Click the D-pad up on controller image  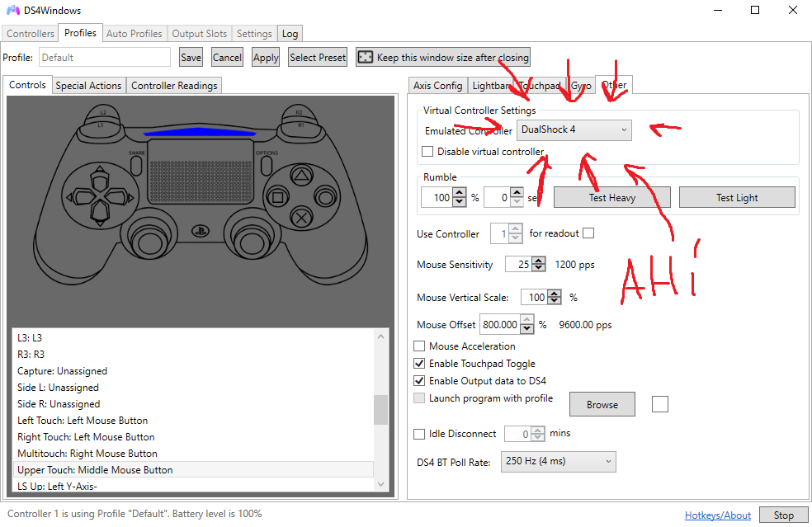coord(100,179)
